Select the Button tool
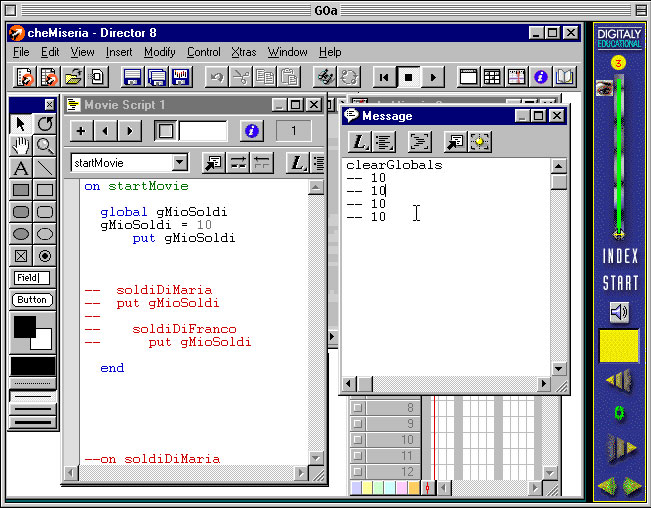Viewport: 651px width, 508px height. [32, 300]
